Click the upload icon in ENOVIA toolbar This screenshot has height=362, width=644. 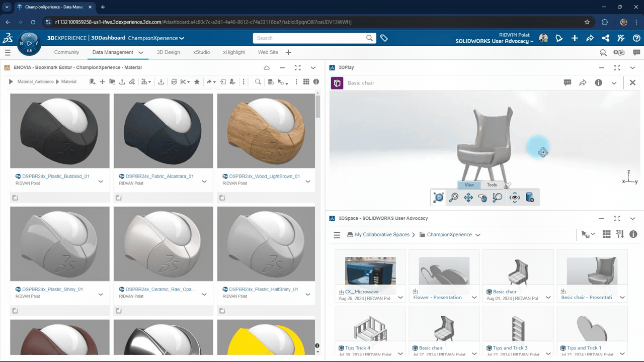(x=122, y=81)
